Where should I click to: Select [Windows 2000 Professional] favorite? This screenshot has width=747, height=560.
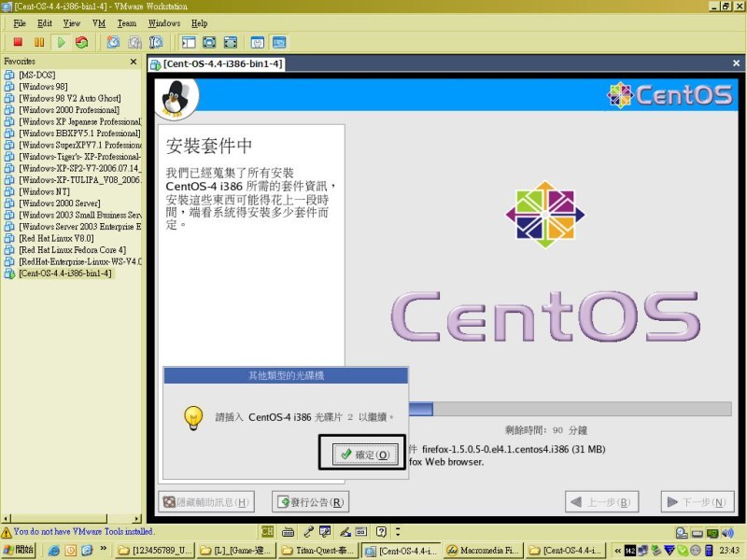point(69,110)
